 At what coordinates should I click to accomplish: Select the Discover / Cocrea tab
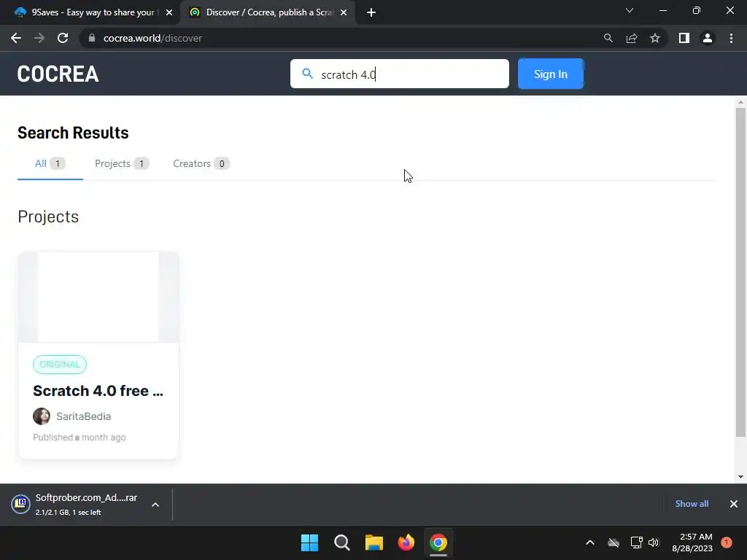(x=267, y=12)
